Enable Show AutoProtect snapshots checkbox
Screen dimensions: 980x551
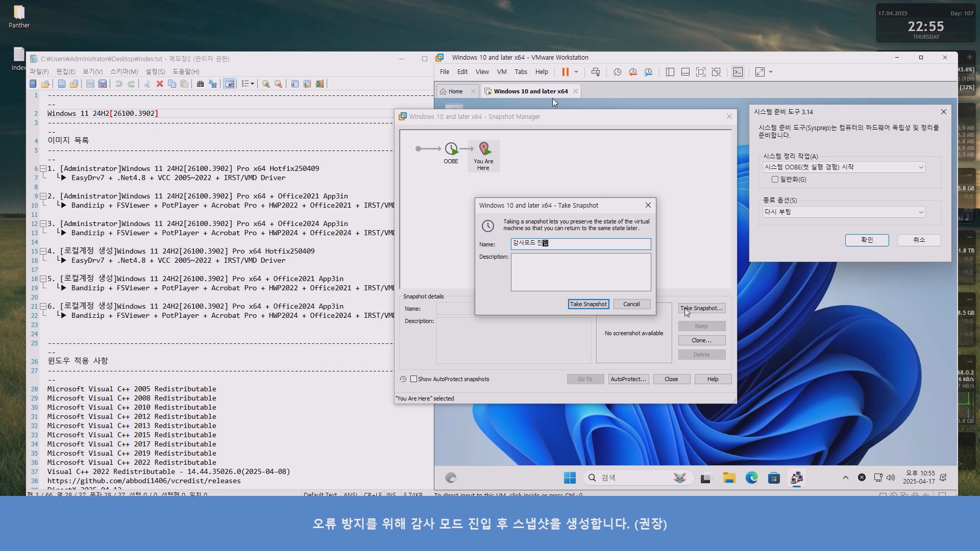[x=414, y=379]
